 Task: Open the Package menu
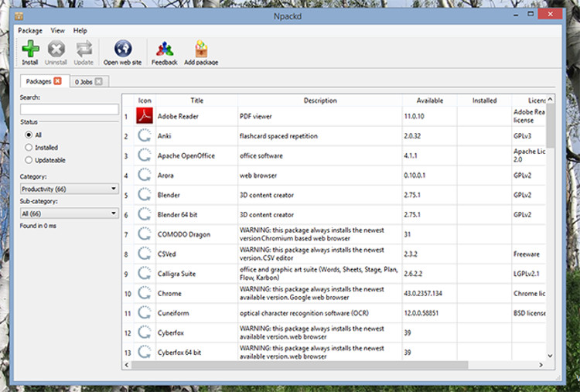30,31
